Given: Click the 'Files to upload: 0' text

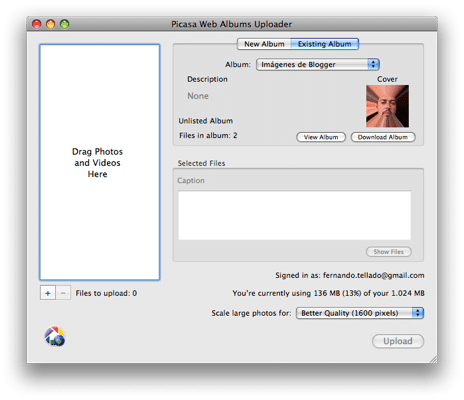Looking at the screenshot, I should pos(106,293).
